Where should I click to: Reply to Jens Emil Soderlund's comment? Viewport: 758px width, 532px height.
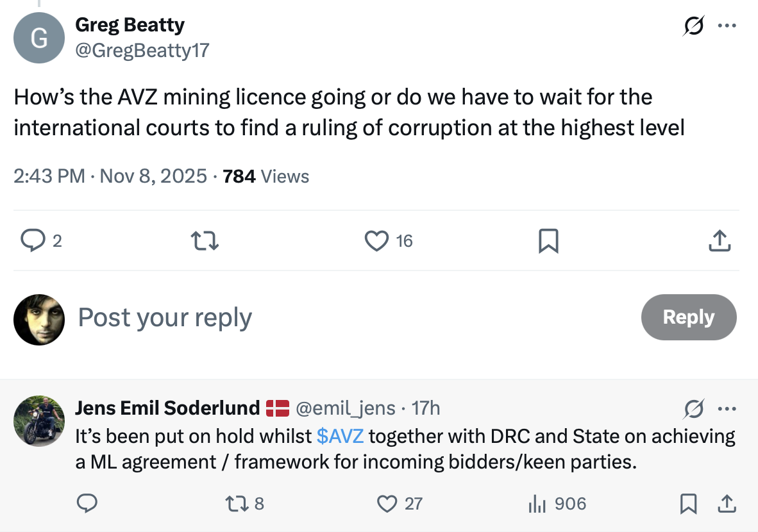tap(87, 504)
